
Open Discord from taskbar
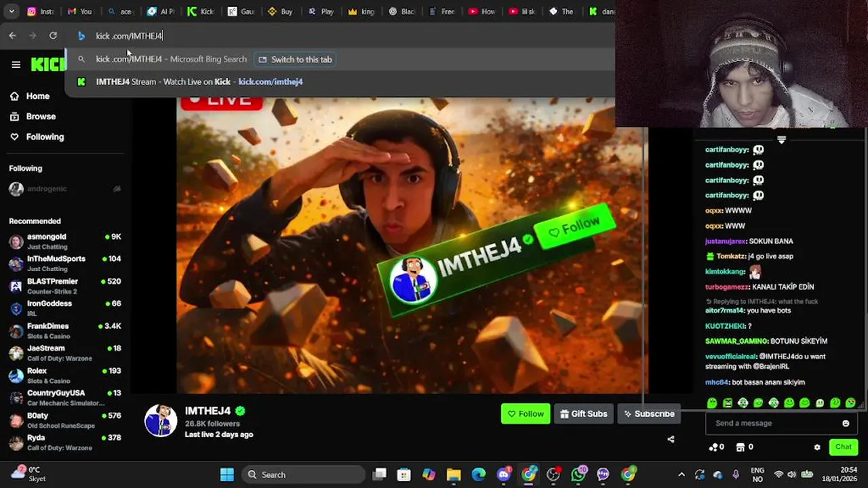tap(503, 474)
